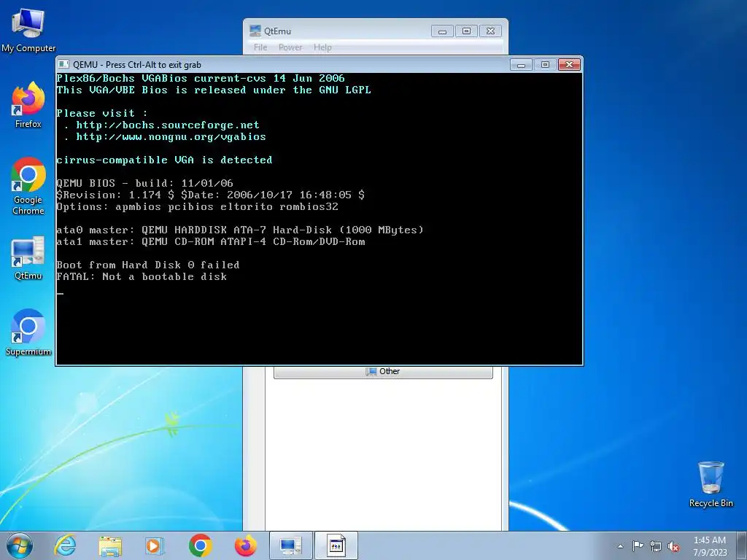The width and height of the screenshot is (747, 560).
Task: Maximize the QEMU window
Action: click(545, 65)
